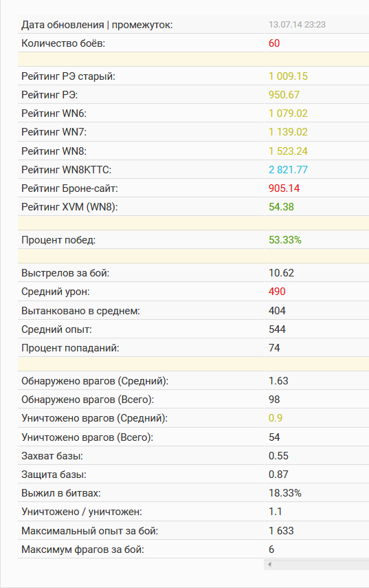
Task: Click the 'Рейтинг РЭ:' row label
Action: 49,95
